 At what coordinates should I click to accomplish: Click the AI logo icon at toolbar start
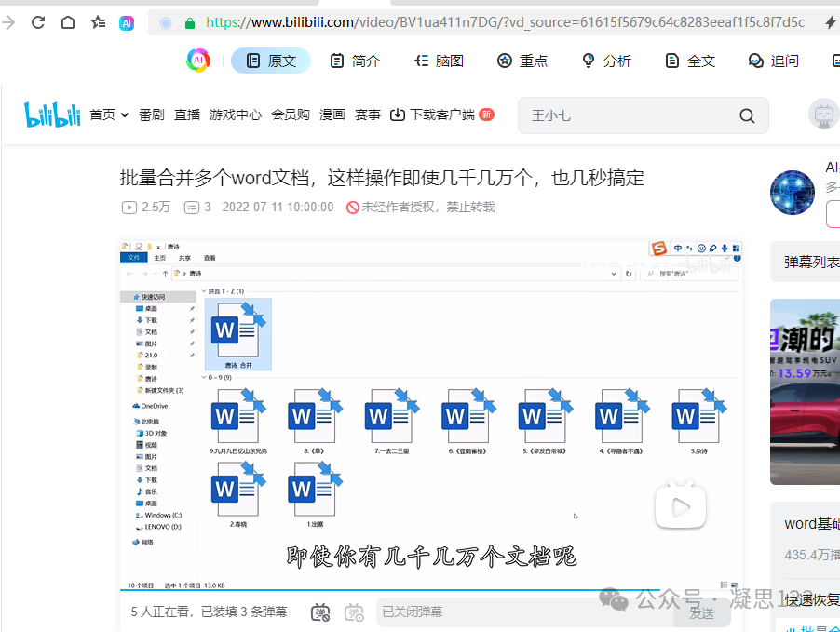pyautogui.click(x=198, y=59)
